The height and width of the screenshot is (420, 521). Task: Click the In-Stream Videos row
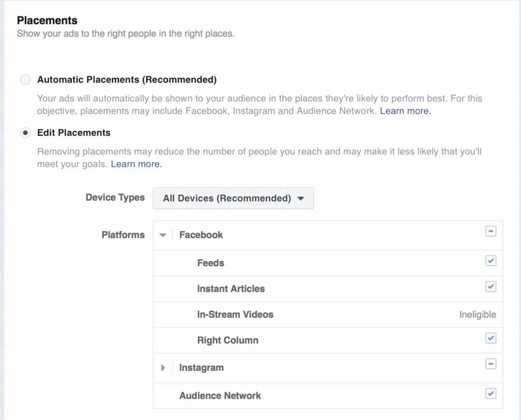pos(235,314)
